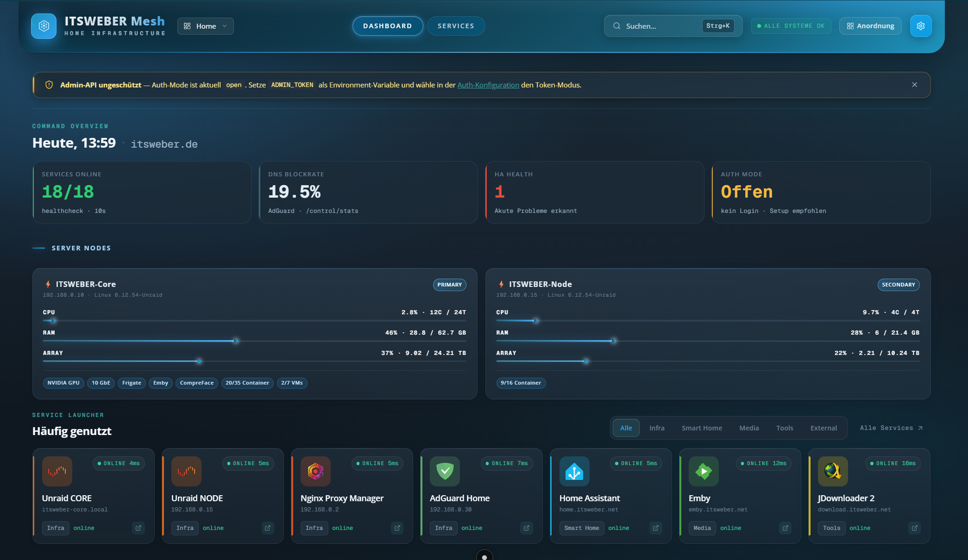Click the ONLINE 4ms status on Unraid CORE
The width and height of the screenshot is (968, 560).
tap(119, 463)
